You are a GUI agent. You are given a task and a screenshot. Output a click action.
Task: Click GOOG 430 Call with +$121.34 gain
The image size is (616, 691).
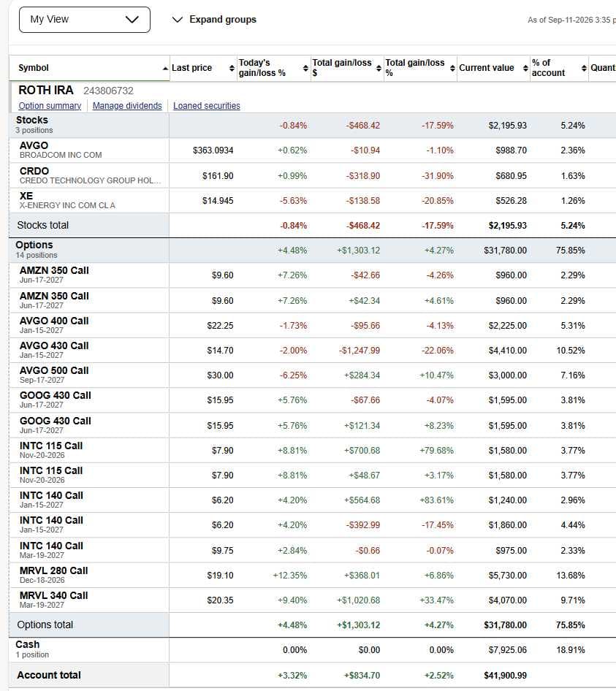[x=55, y=421]
